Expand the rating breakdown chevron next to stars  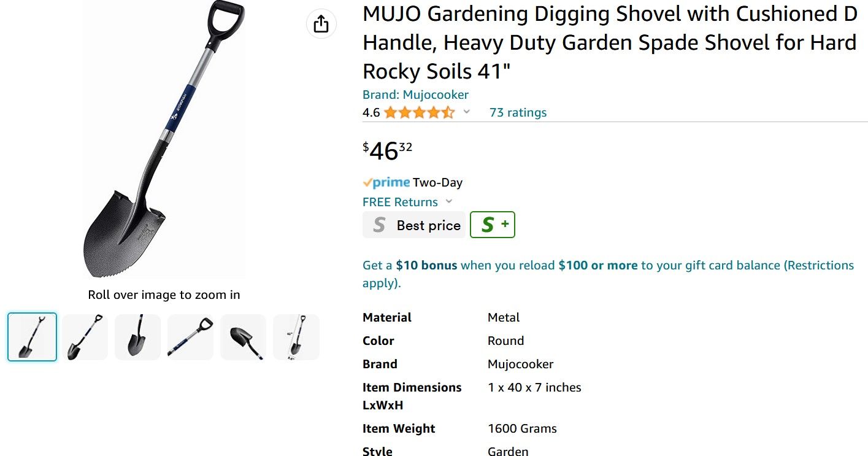[x=467, y=112]
